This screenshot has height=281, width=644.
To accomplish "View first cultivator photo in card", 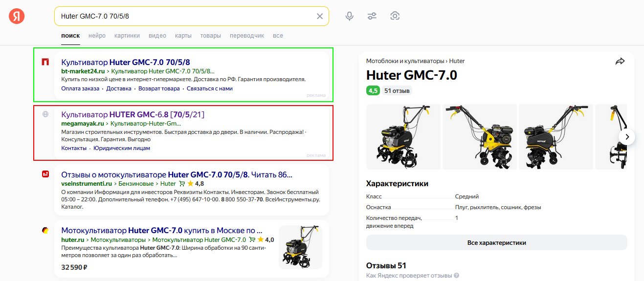I will tap(403, 136).
